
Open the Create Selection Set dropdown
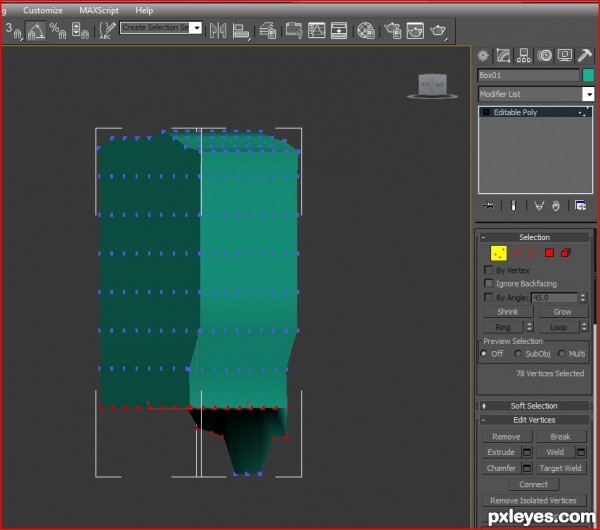tap(197, 28)
